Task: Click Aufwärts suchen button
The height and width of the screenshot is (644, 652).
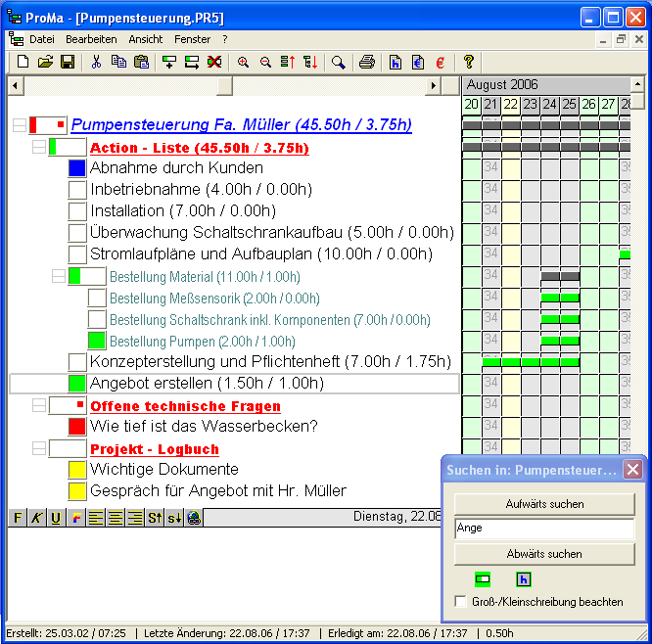Action: coord(544,504)
